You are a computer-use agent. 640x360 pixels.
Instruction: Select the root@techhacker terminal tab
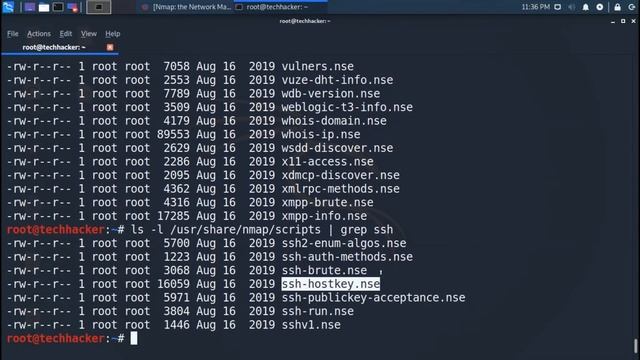tap(54, 47)
